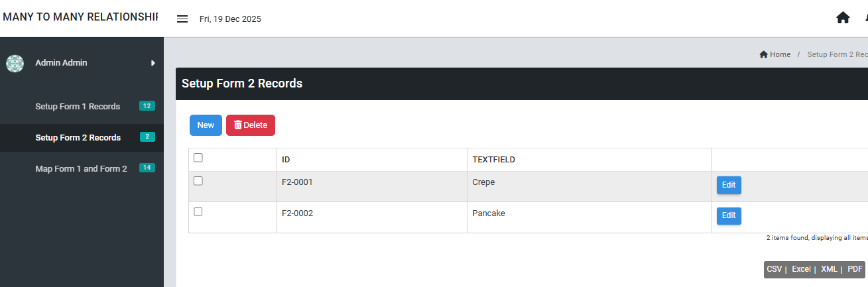Click the 14 badge on Map Form

[147, 168]
